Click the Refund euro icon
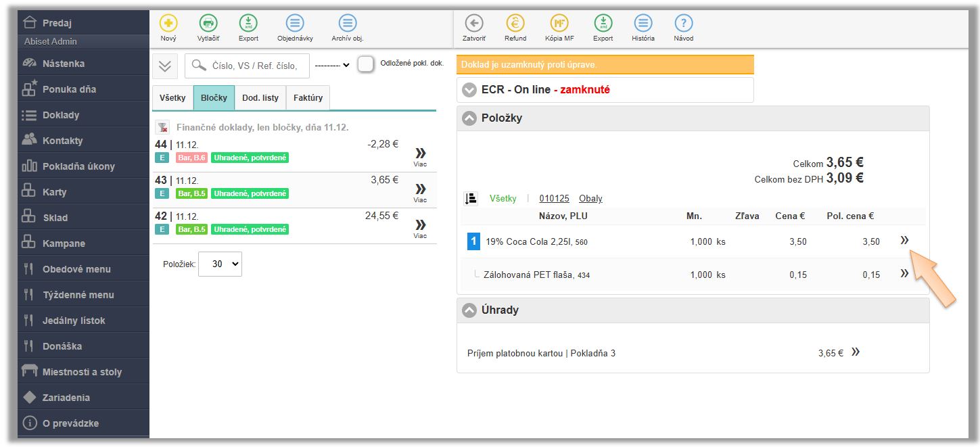980x447 pixels. coord(515,24)
